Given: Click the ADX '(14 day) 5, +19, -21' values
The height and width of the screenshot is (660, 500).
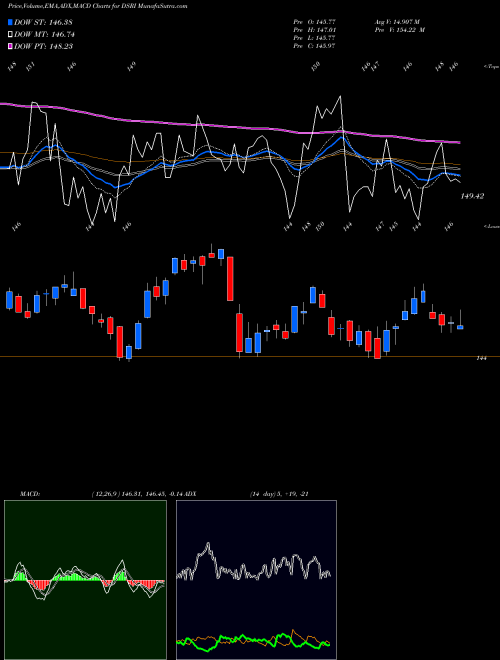Looking at the screenshot, I should pos(279,494).
